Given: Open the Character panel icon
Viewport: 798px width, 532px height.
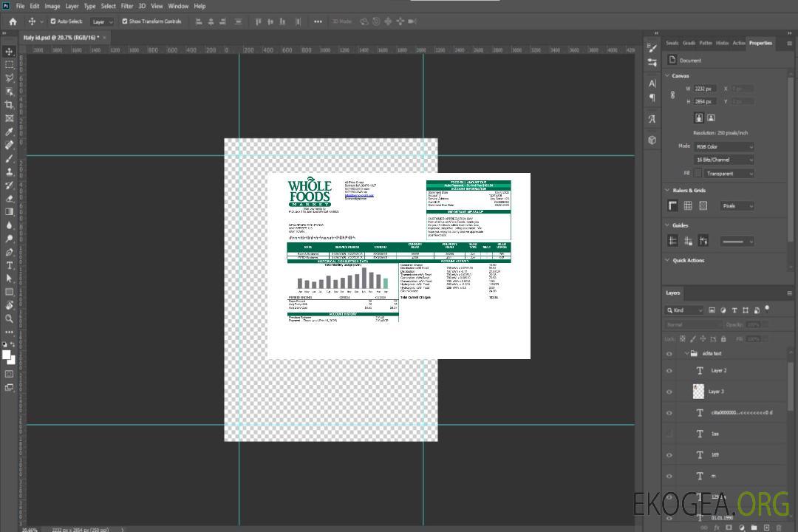Looking at the screenshot, I should point(652,83).
